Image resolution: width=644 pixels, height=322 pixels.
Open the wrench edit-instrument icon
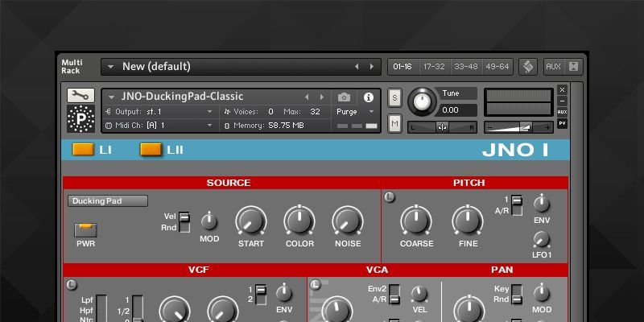click(81, 95)
